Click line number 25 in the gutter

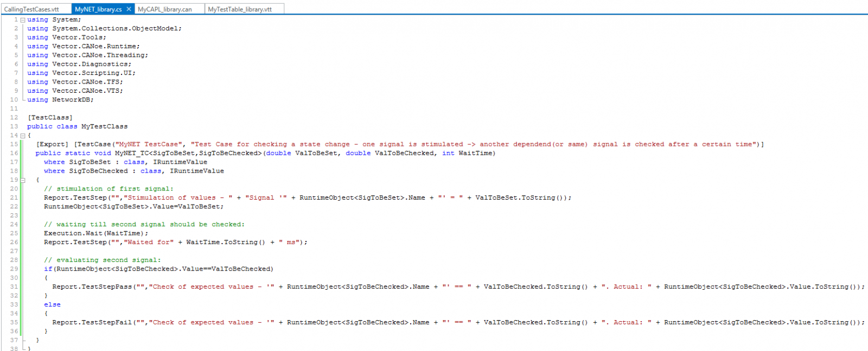[14, 233]
